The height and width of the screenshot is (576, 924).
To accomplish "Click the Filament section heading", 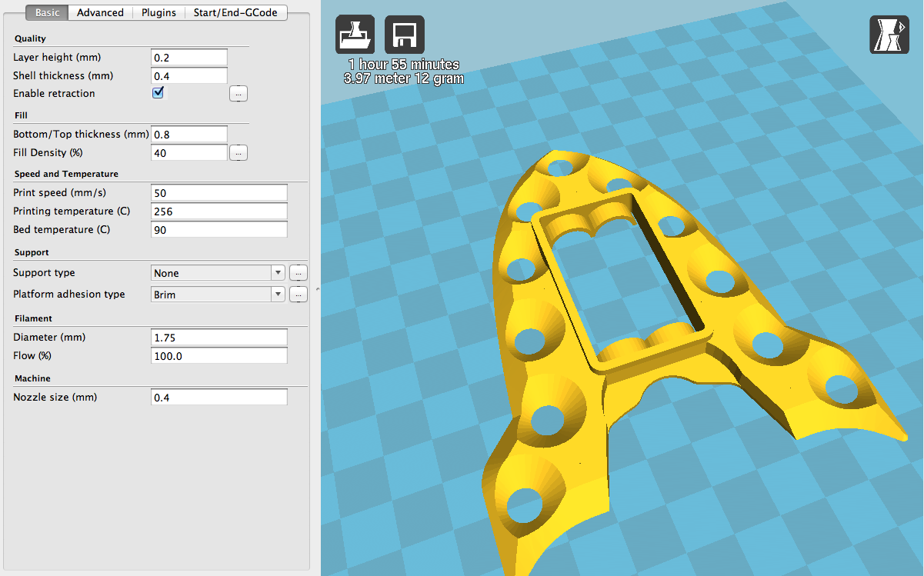I will pyautogui.click(x=33, y=318).
